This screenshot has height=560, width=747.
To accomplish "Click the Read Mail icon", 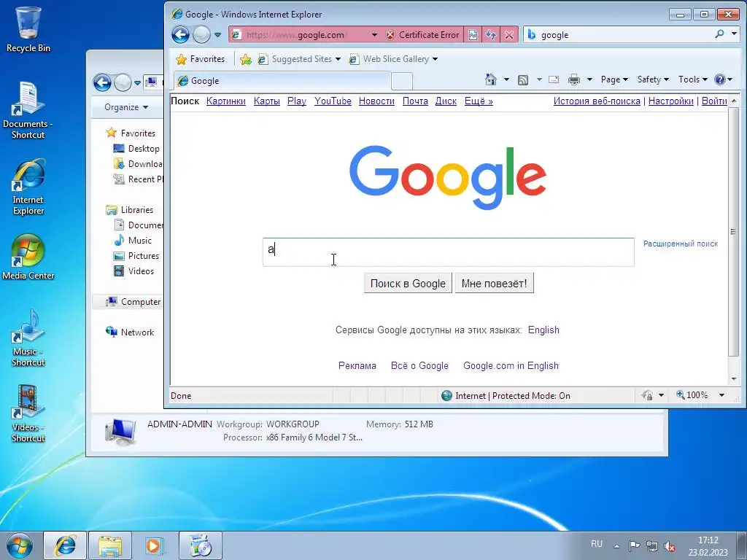I will [x=554, y=80].
